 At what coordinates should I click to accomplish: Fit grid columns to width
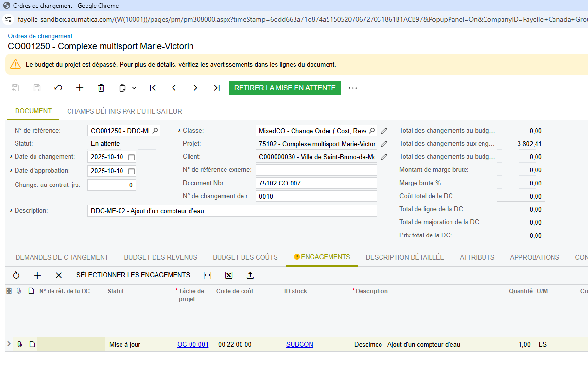click(x=208, y=275)
